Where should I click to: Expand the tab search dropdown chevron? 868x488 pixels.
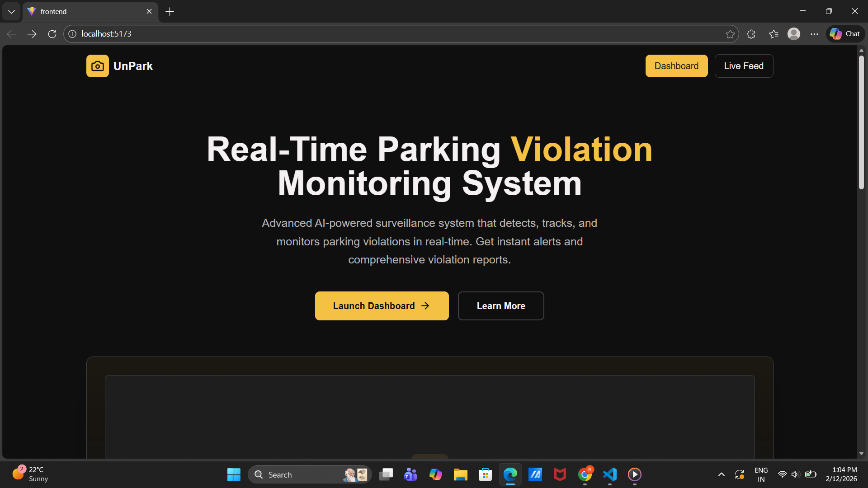(x=11, y=11)
